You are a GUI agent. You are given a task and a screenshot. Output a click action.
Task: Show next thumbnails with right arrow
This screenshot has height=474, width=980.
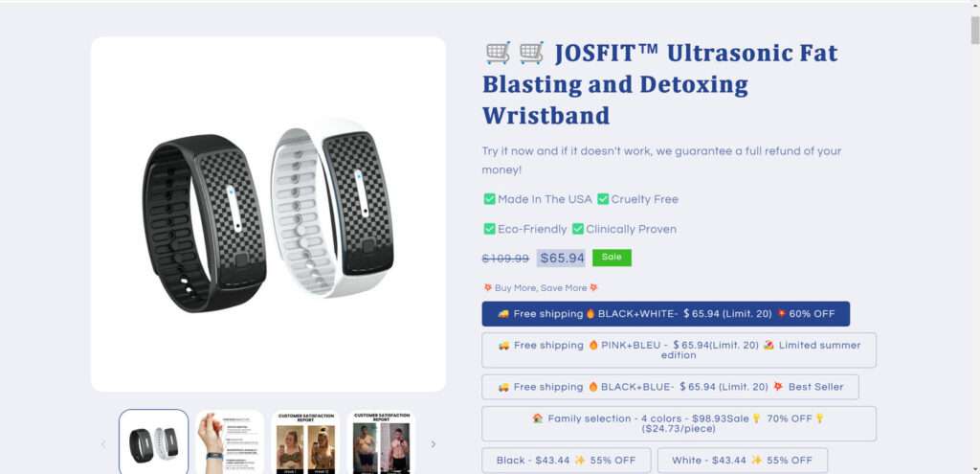point(434,444)
